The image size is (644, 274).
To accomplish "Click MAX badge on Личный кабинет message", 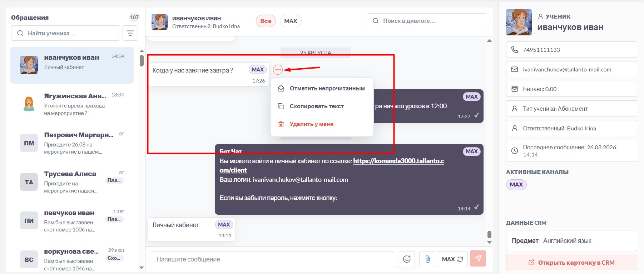I will pos(224,224).
